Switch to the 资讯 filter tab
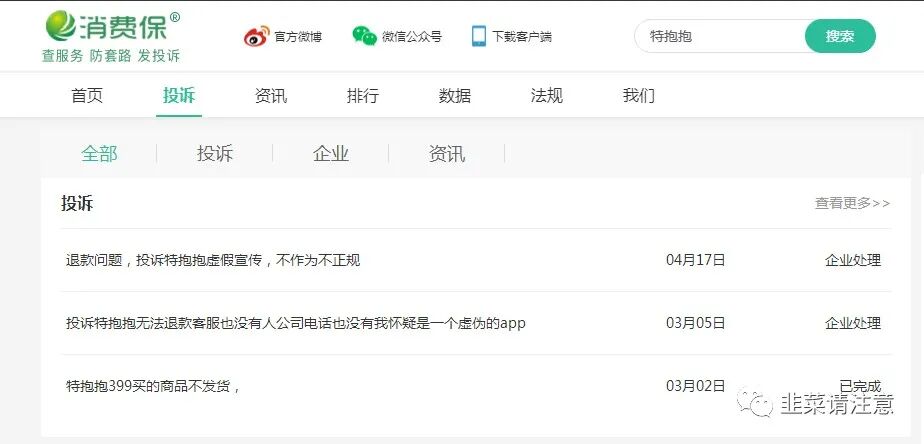The height and width of the screenshot is (444, 924). [447, 154]
